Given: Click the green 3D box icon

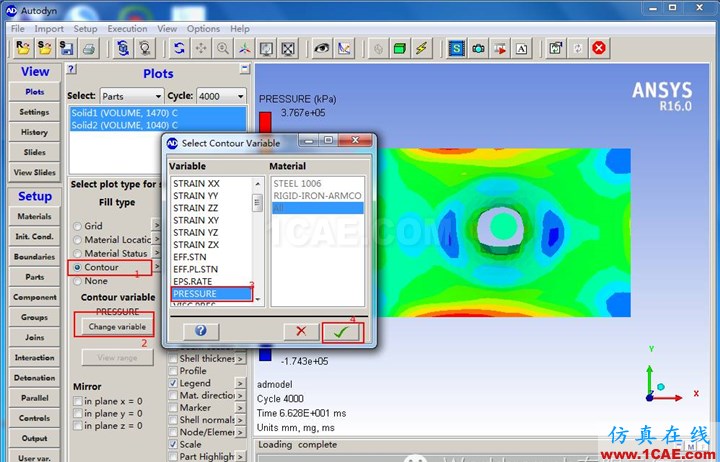Looking at the screenshot, I should [399, 48].
